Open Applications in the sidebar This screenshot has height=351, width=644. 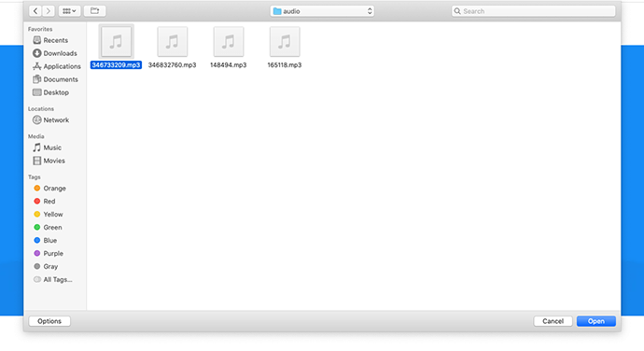point(62,66)
